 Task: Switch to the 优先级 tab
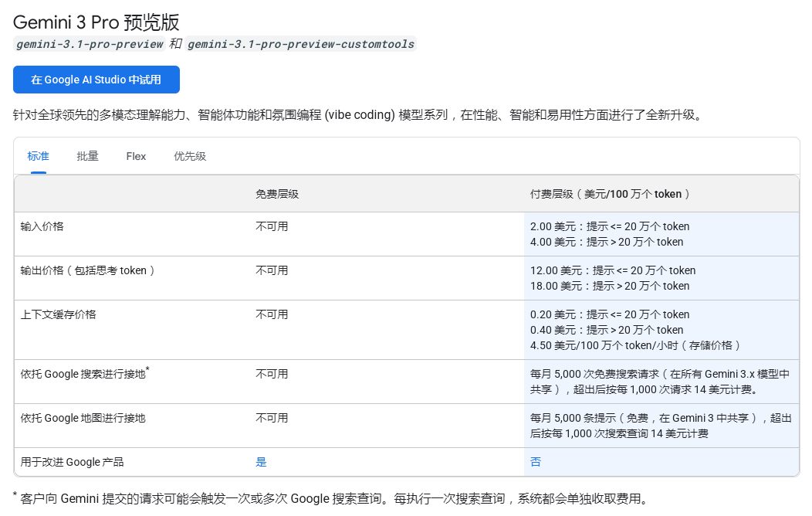[190, 156]
